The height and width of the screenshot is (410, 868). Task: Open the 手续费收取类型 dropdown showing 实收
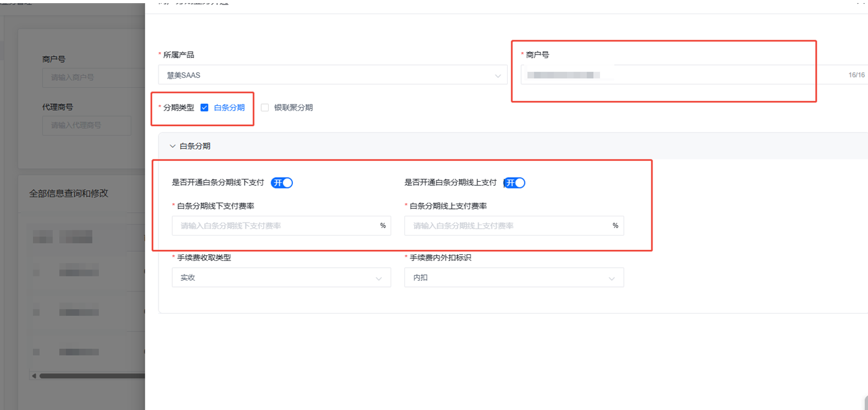point(281,278)
